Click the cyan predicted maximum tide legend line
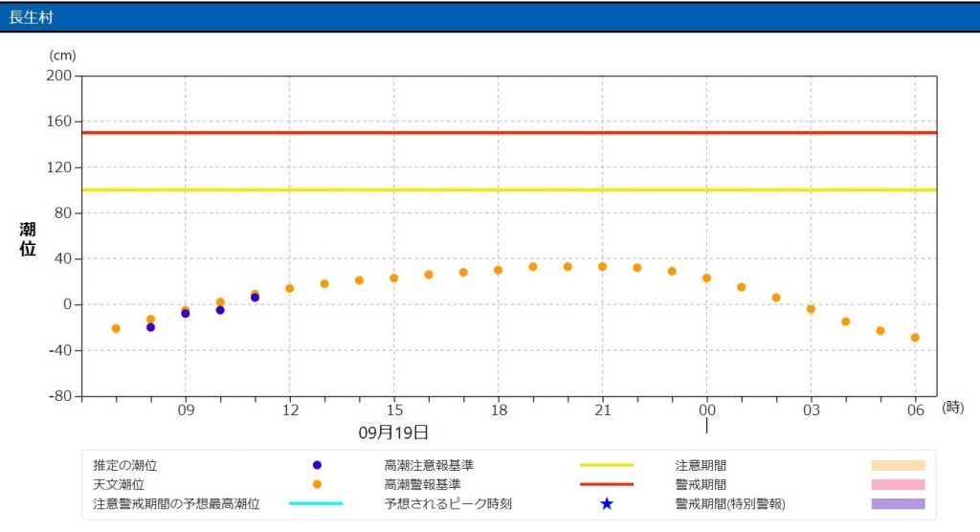Image resolution: width=980 pixels, height=532 pixels. click(x=316, y=503)
